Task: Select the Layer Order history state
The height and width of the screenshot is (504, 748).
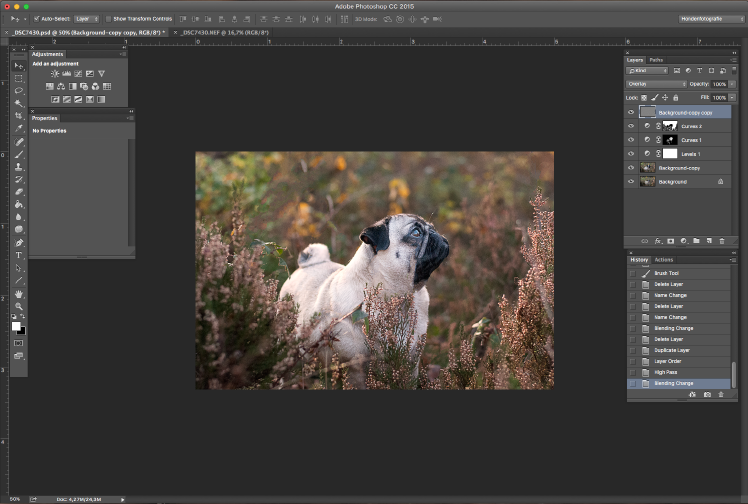Action: coord(681,361)
